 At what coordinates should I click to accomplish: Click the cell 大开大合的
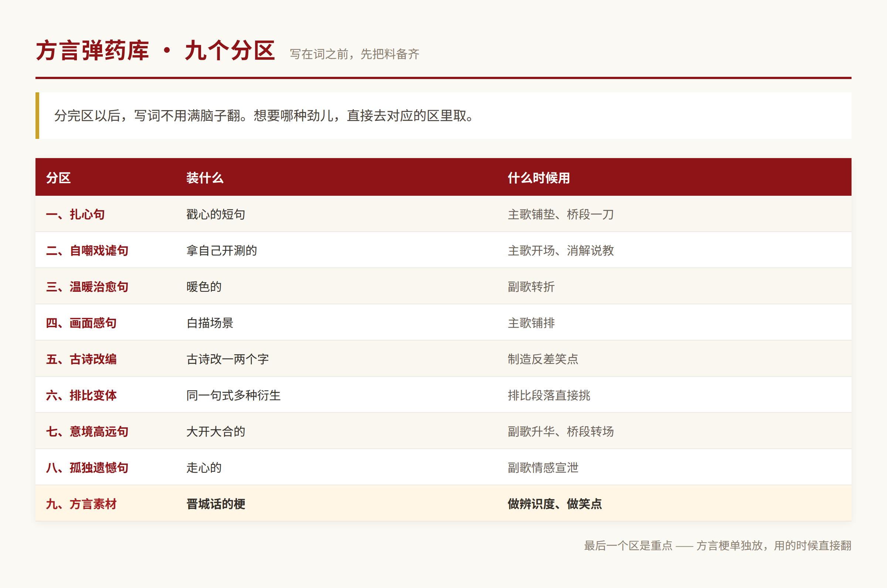tap(216, 431)
